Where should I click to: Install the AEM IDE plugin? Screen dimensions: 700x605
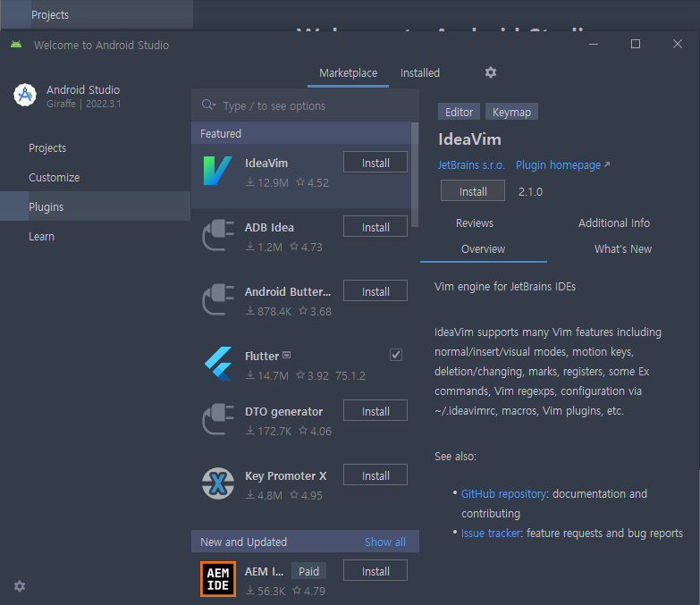(375, 571)
